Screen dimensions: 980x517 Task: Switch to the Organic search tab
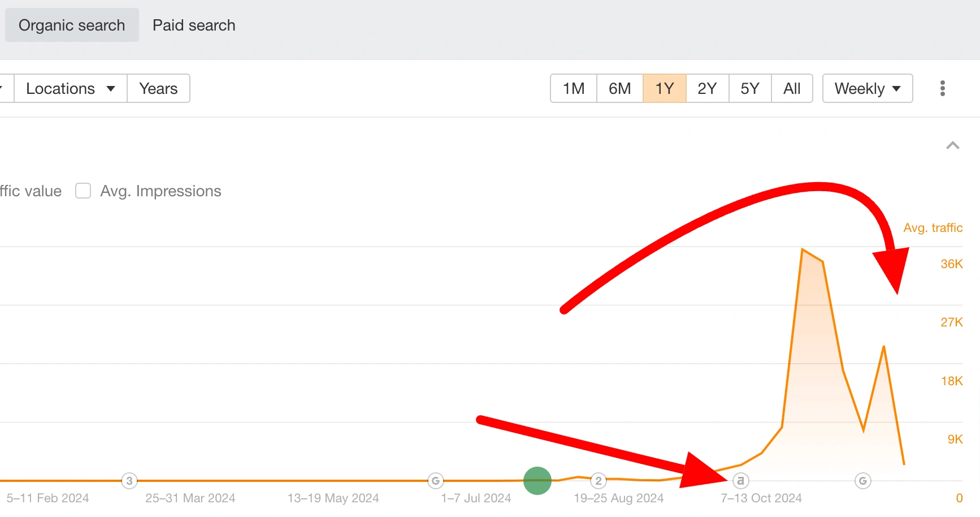pyautogui.click(x=72, y=25)
